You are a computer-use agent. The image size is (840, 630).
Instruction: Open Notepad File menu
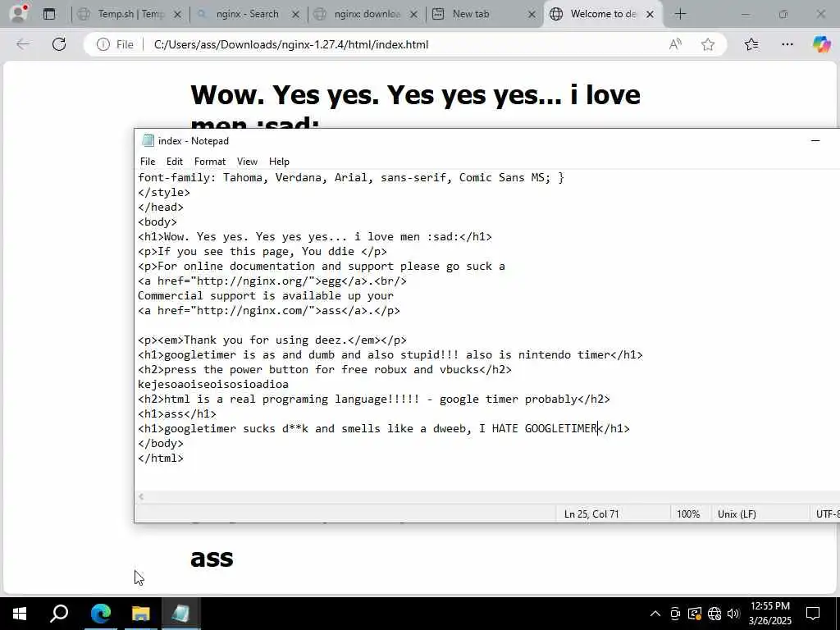[x=148, y=162]
